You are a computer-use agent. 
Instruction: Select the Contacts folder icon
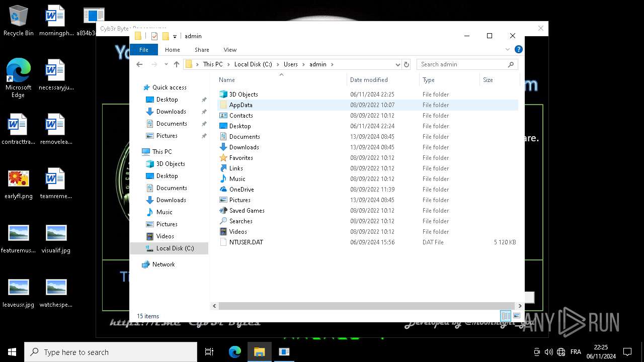(x=223, y=116)
